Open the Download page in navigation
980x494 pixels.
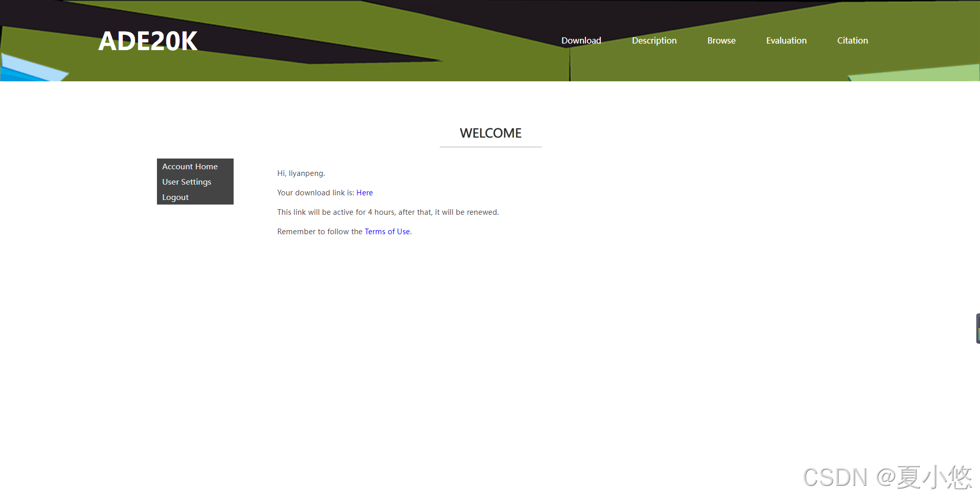[x=581, y=40]
